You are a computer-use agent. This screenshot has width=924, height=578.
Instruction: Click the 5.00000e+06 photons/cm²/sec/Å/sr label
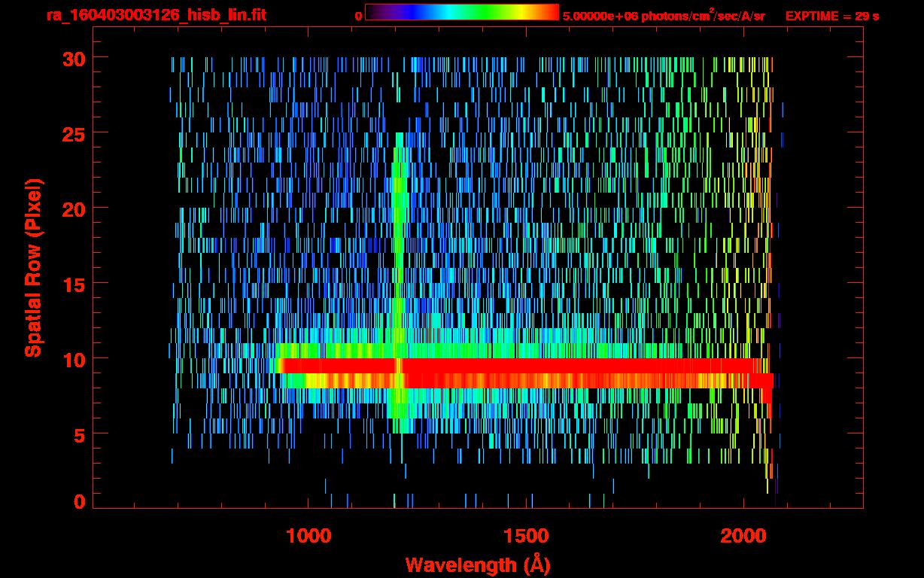[664, 16]
